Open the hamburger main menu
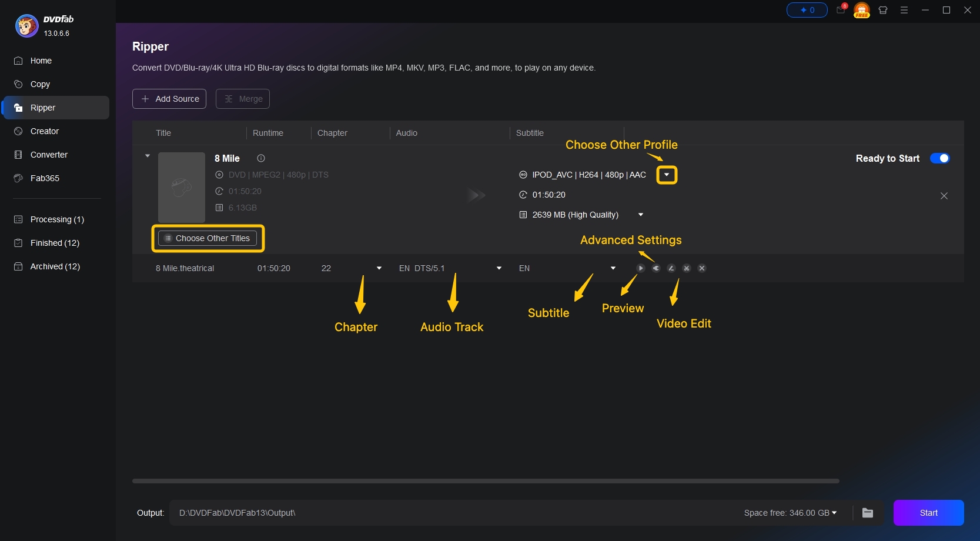Image resolution: width=980 pixels, height=541 pixels. pos(904,10)
